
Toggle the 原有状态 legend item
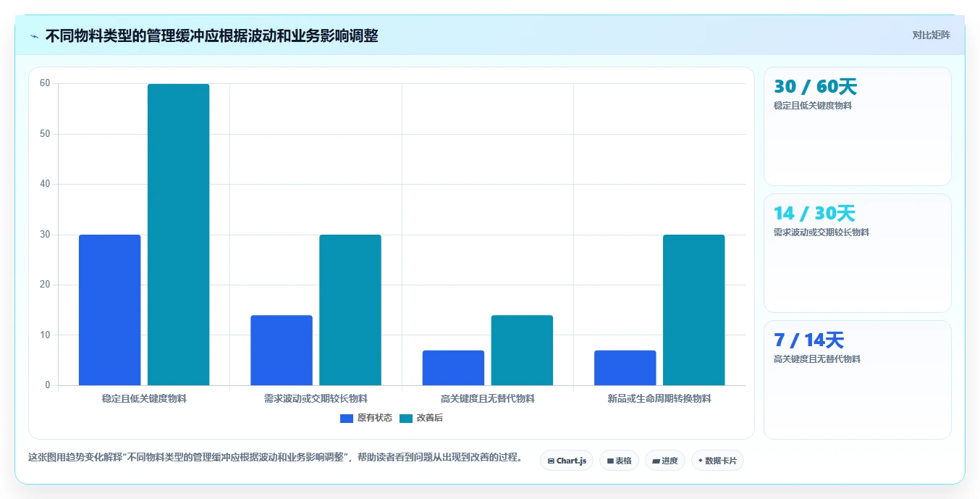[366, 418]
